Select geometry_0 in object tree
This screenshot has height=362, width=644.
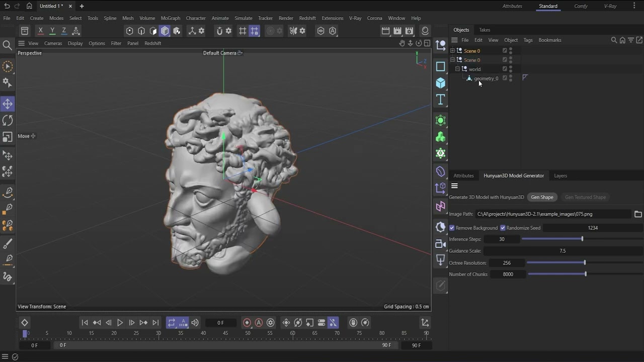[486, 78]
